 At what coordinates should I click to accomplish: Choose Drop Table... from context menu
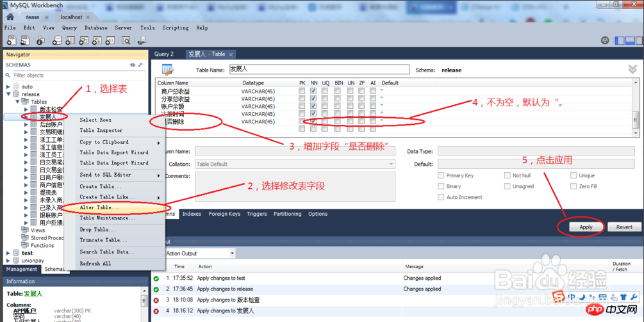98,230
